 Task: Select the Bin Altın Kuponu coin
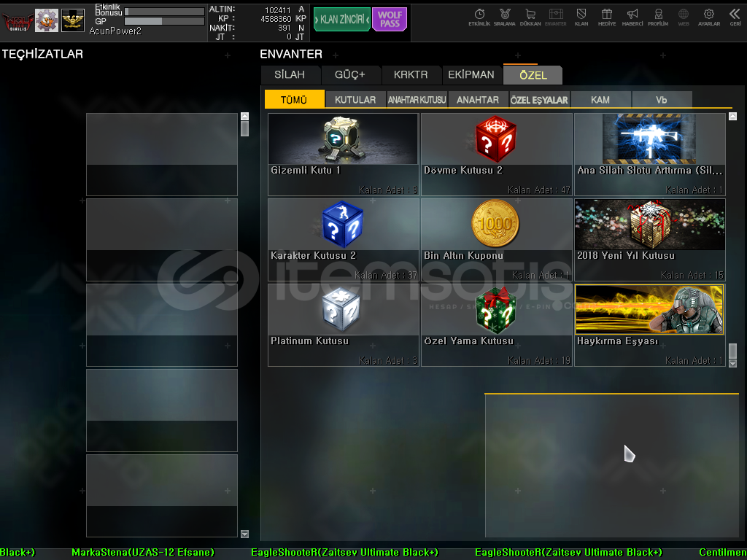click(x=496, y=239)
